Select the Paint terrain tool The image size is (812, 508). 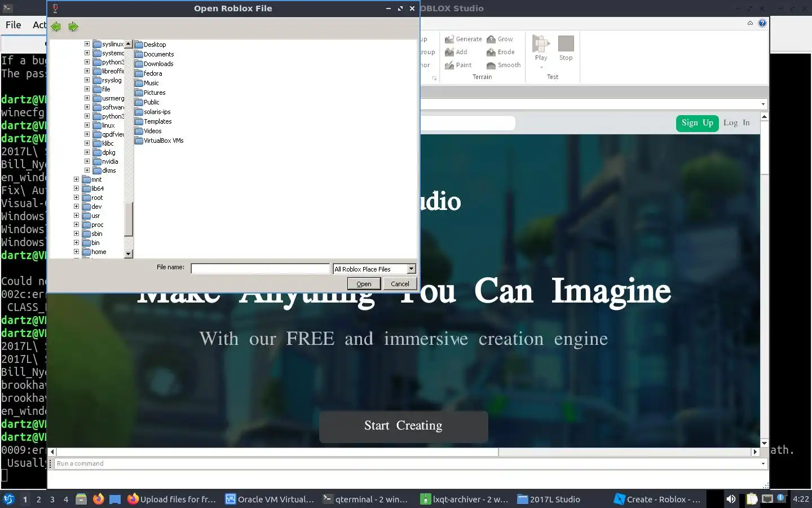click(x=458, y=65)
